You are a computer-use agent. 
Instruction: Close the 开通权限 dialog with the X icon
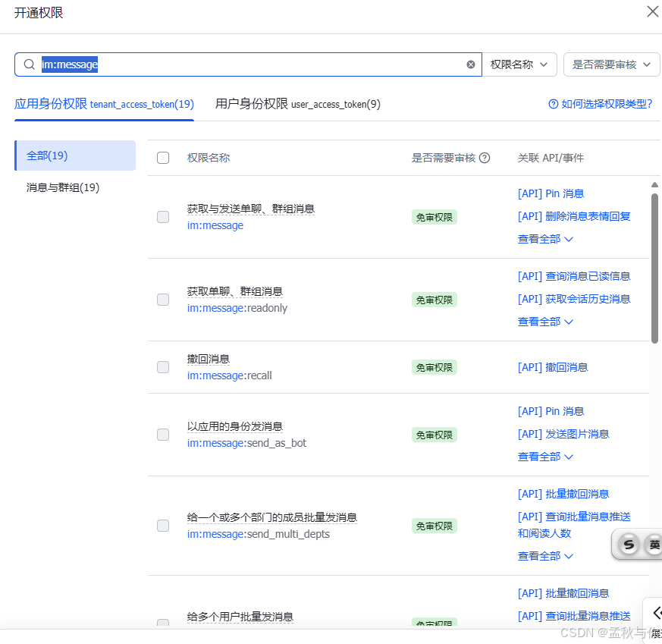pos(653,11)
